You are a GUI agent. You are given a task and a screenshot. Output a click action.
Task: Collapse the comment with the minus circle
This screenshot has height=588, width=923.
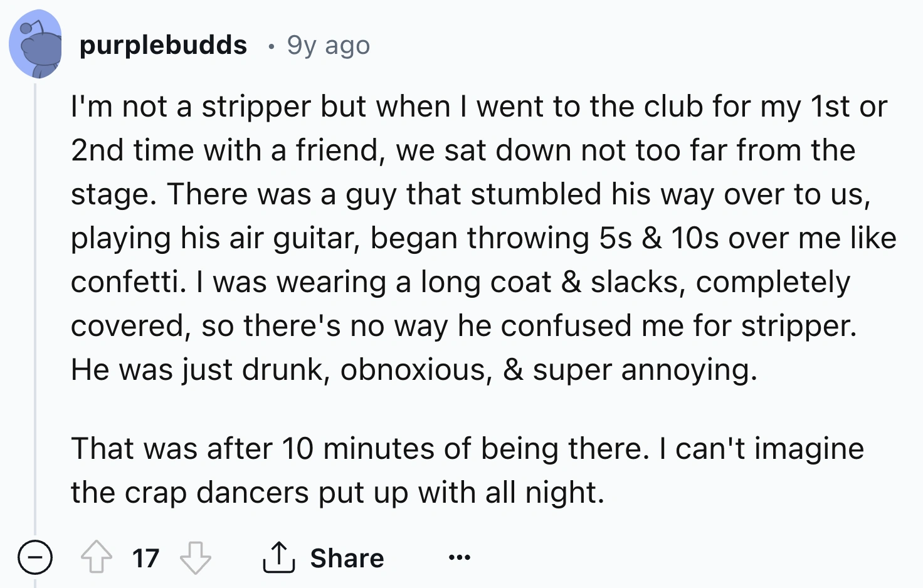pyautogui.click(x=34, y=558)
